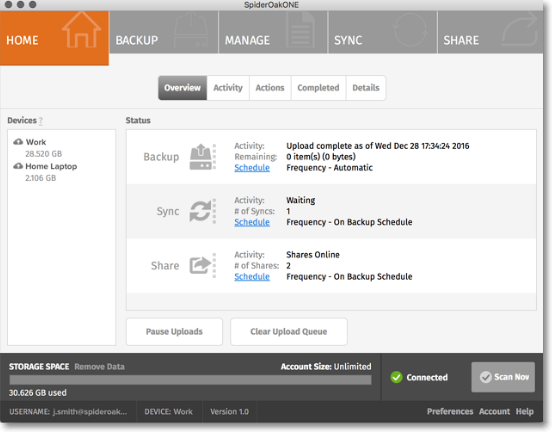Image resolution: width=552 pixels, height=432 pixels.
Task: Click the cloud icon beside Home Laptop
Action: pos(18,166)
